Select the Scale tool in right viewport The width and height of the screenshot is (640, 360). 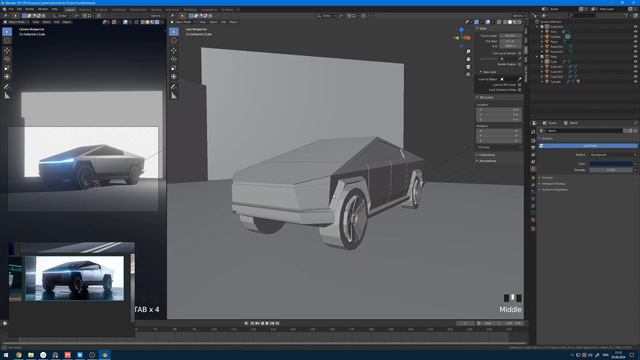pyautogui.click(x=174, y=68)
